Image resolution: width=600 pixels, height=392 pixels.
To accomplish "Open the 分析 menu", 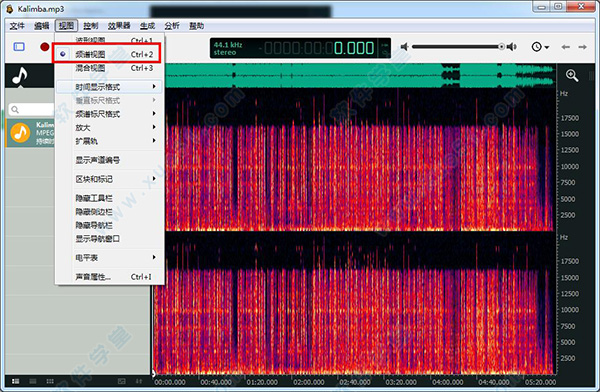I will (172, 26).
